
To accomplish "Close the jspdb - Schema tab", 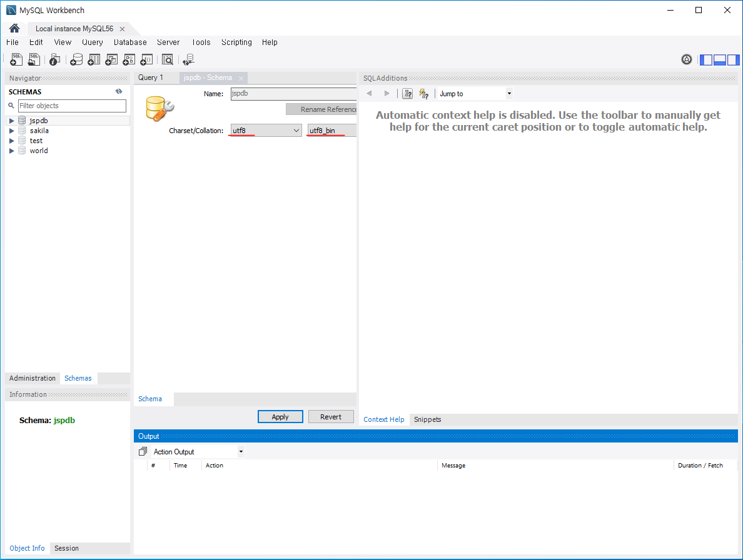I will [241, 78].
